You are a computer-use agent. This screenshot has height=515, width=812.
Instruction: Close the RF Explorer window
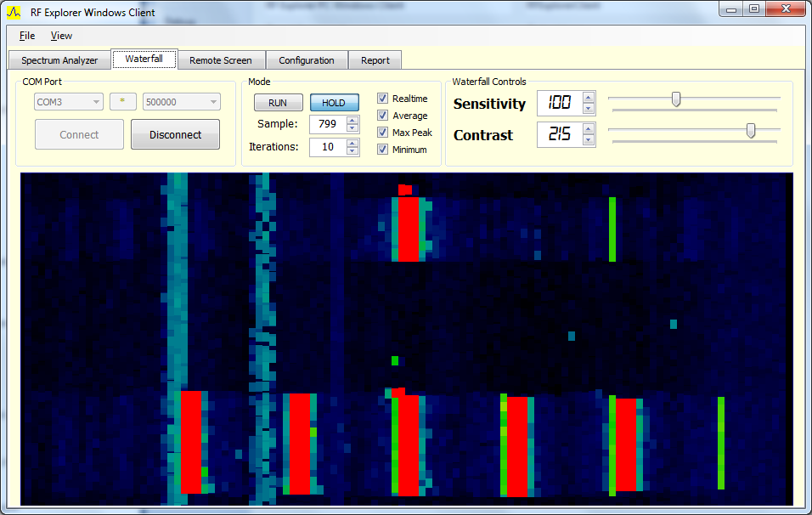point(786,9)
